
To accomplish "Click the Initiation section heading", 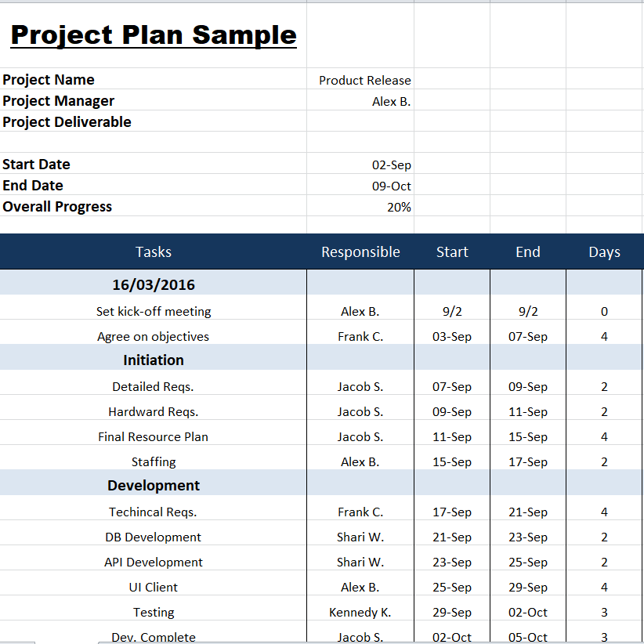I will tap(154, 360).
